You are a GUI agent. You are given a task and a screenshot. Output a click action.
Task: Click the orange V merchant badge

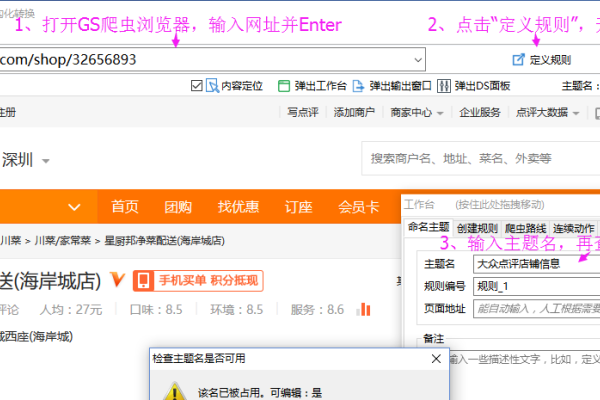click(x=117, y=279)
